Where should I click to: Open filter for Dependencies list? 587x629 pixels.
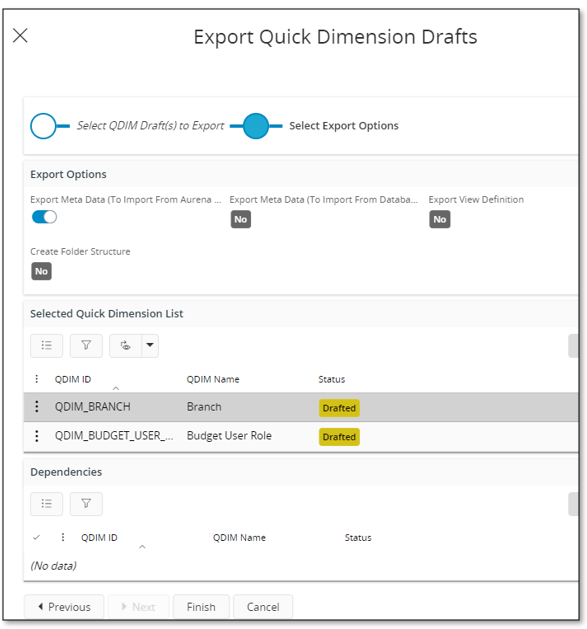click(86, 504)
